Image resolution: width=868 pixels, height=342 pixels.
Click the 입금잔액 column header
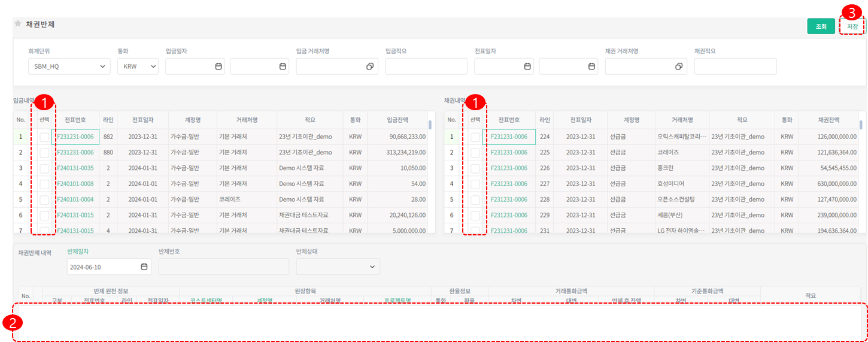point(397,120)
